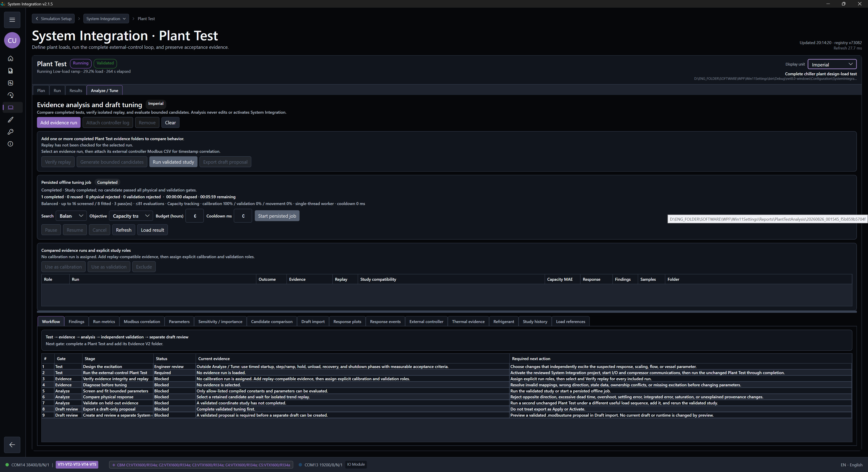Click the VT1-VT2-VT3-VT4-VT5 status badge
The height and width of the screenshot is (472, 868).
click(x=77, y=465)
